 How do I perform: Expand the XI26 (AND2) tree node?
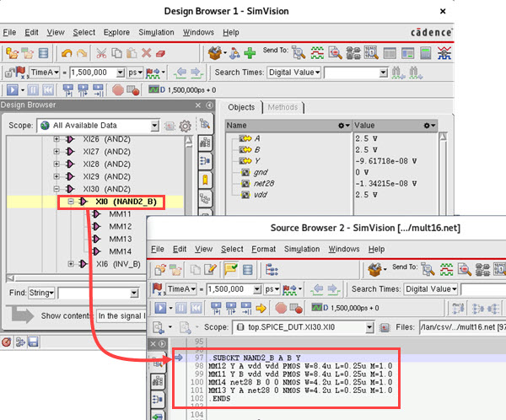pos(57,139)
